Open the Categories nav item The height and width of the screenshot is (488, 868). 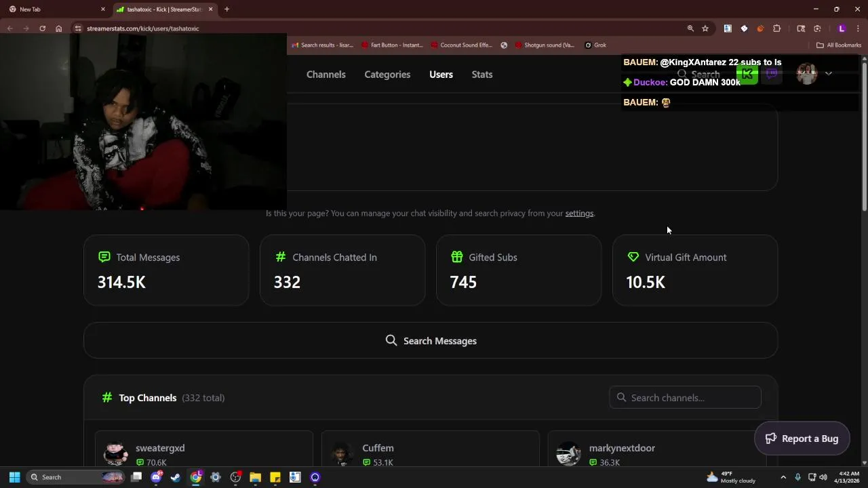[x=387, y=75]
